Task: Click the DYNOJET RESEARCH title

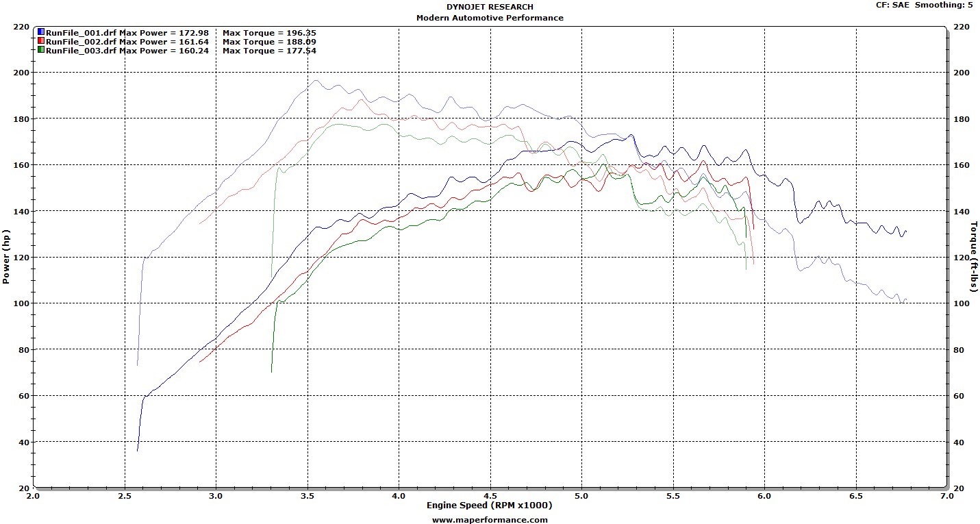Action: point(490,8)
